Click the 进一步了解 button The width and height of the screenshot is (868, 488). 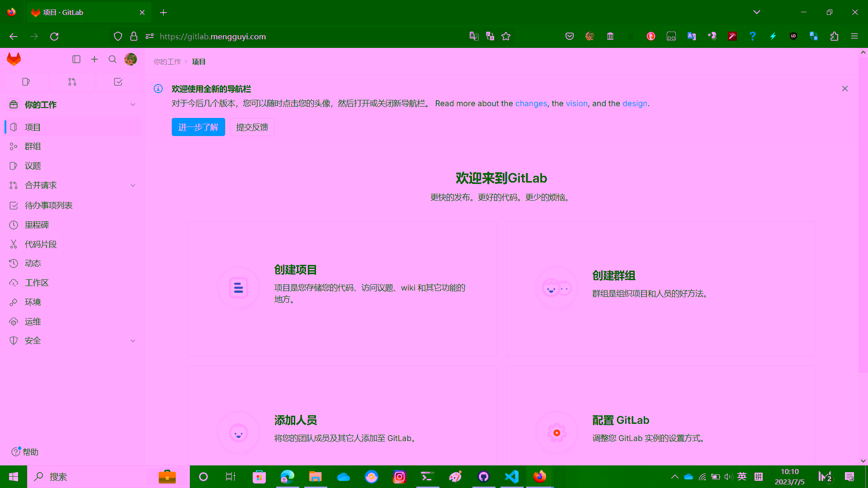click(x=198, y=127)
